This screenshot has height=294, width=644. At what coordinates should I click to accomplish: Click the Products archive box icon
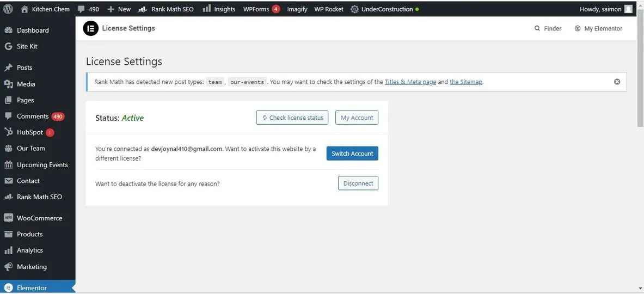pos(8,234)
